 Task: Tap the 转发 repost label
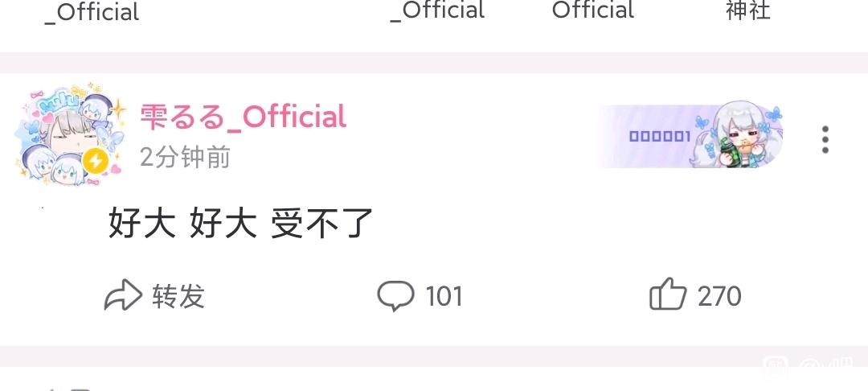[178, 296]
